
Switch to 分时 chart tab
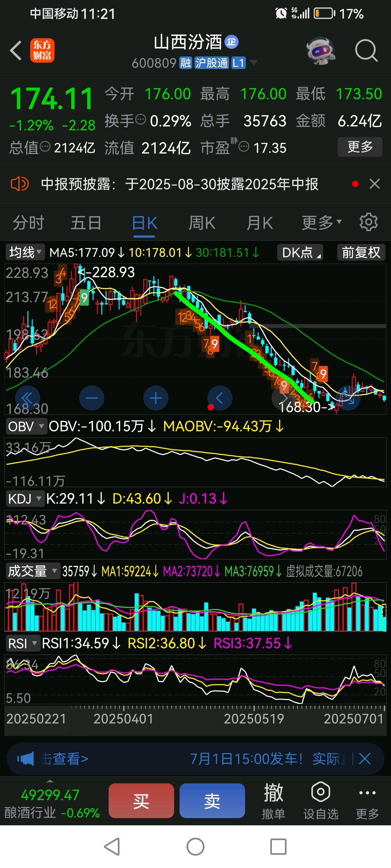click(29, 222)
